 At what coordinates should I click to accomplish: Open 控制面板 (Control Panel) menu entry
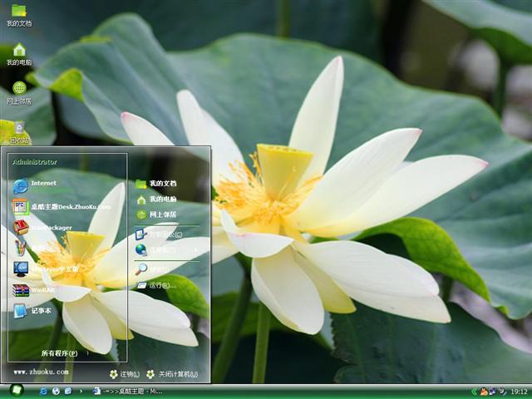pyautogui.click(x=165, y=234)
